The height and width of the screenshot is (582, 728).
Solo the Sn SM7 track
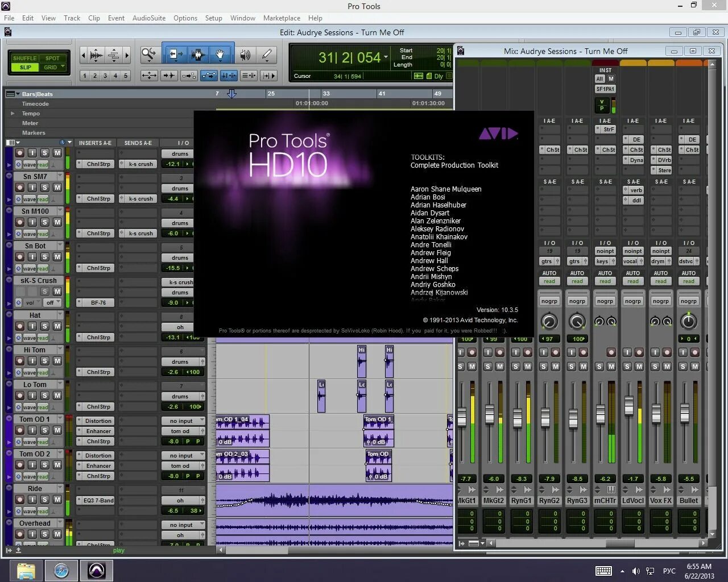pyautogui.click(x=45, y=188)
